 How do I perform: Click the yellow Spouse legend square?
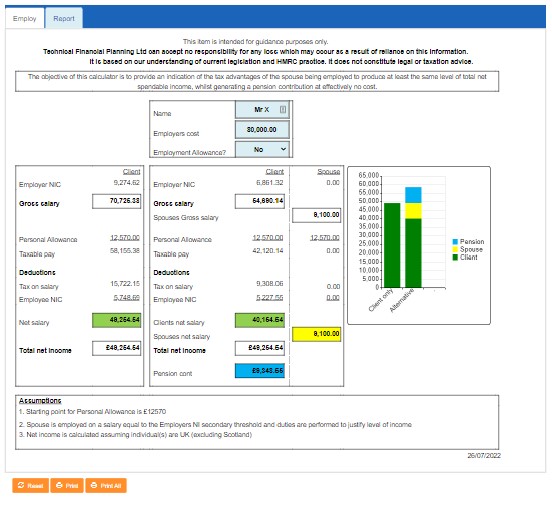click(x=455, y=249)
